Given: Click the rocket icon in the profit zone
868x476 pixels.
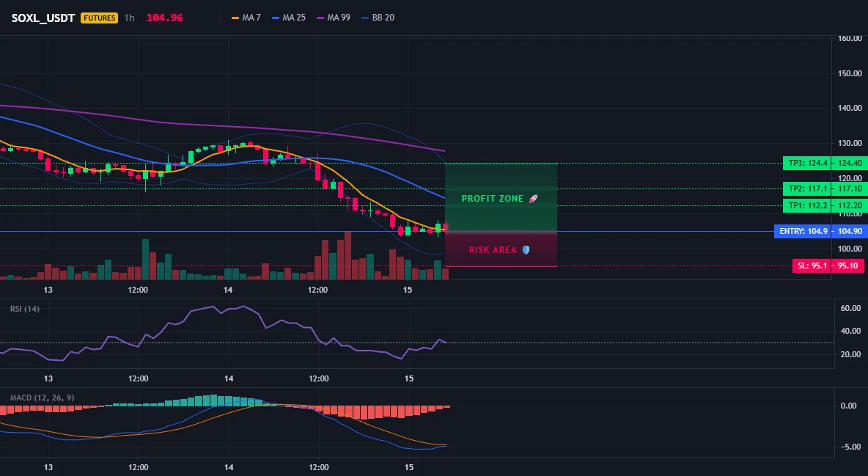Looking at the screenshot, I should 533,198.
